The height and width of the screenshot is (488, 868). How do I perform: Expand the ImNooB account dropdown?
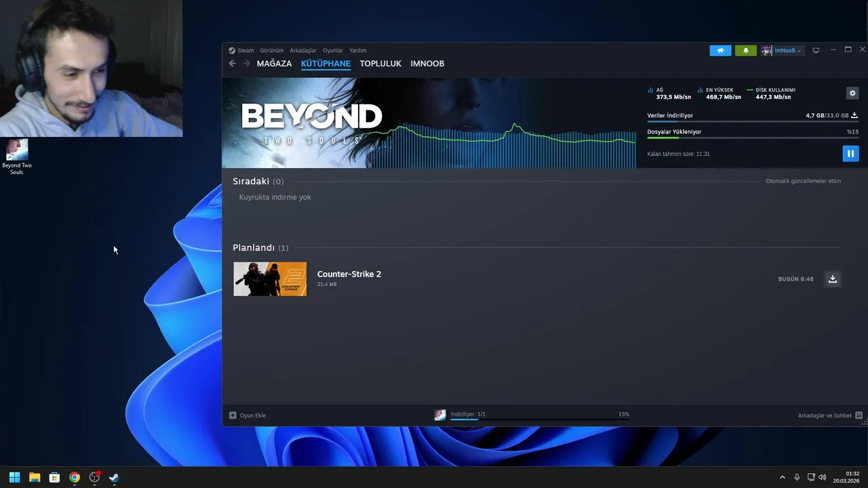pos(787,51)
